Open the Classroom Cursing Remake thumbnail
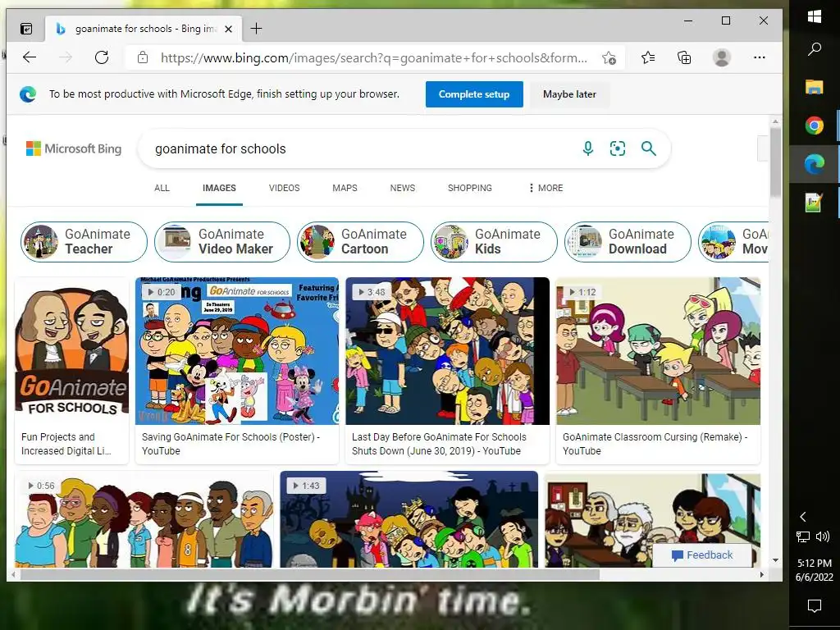The height and width of the screenshot is (630, 840). (x=658, y=351)
